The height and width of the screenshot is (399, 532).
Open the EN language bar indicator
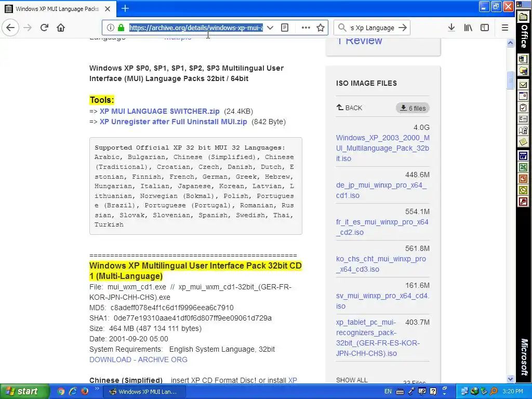388,391
